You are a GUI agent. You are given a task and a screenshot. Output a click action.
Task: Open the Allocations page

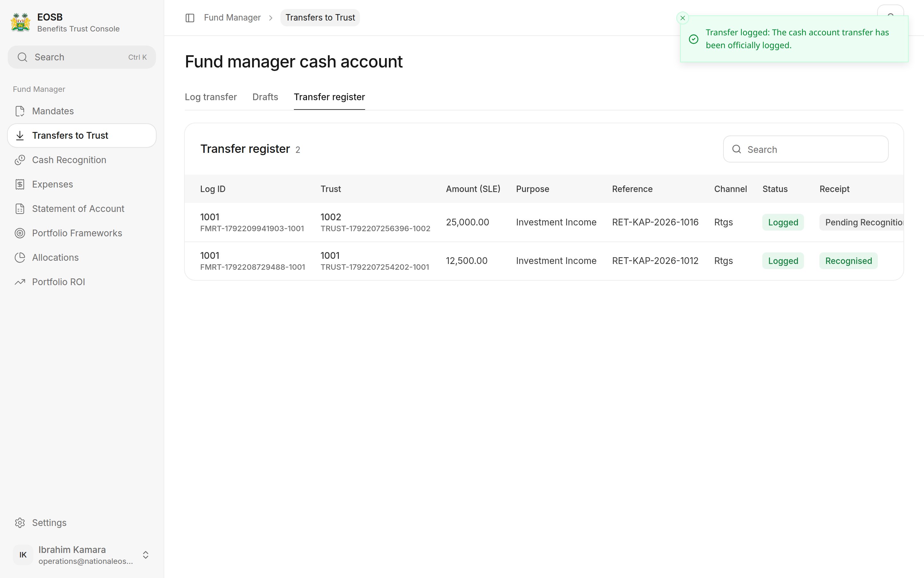[x=82, y=258]
